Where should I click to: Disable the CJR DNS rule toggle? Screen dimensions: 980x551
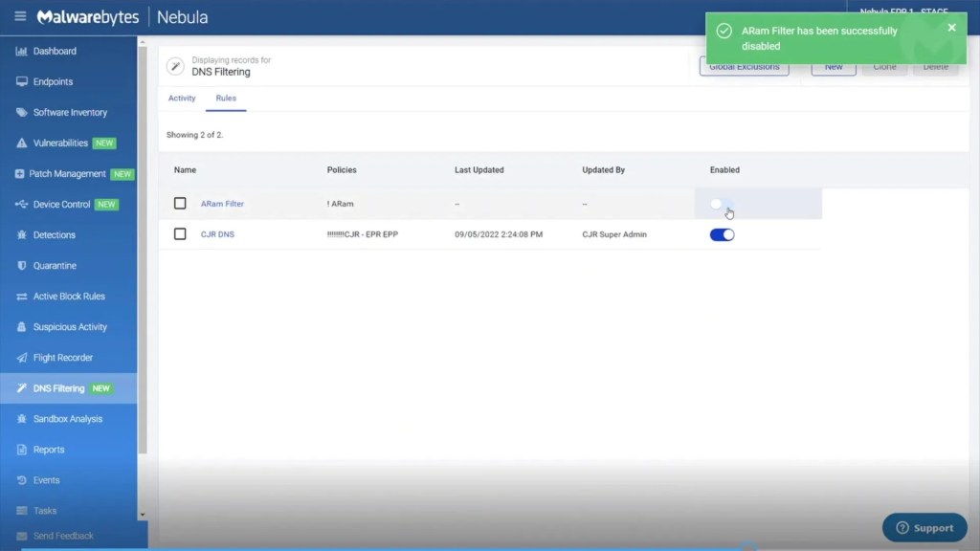[722, 234]
